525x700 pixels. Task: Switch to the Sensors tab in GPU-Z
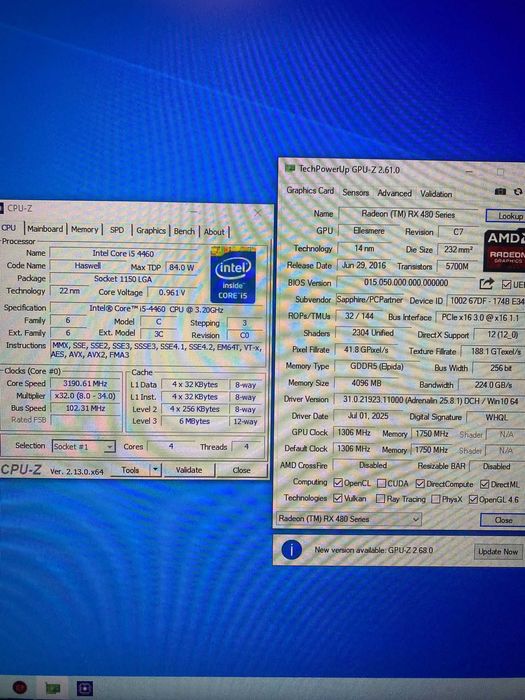click(356, 192)
